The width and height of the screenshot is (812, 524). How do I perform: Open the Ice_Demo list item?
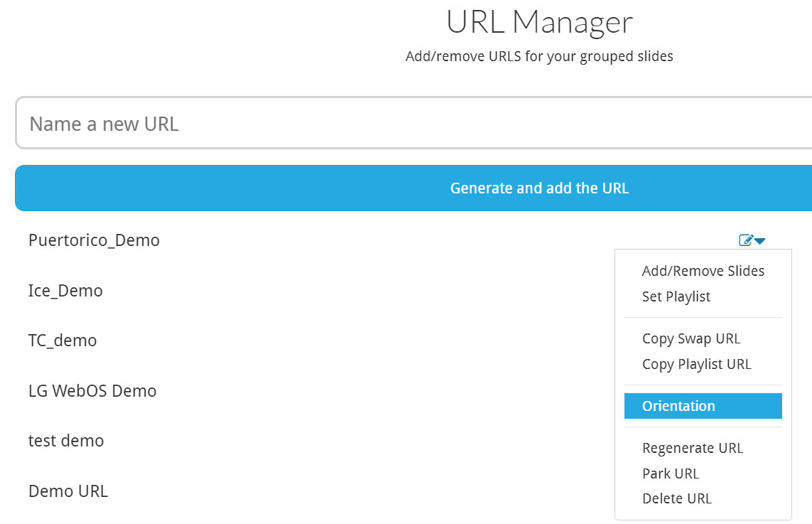(x=65, y=291)
